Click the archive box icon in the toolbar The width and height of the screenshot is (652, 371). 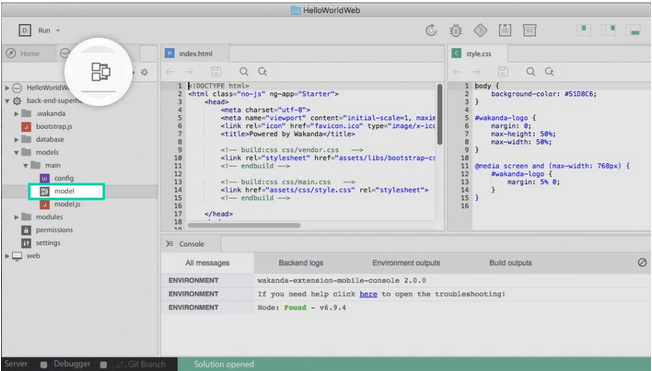pyautogui.click(x=529, y=30)
